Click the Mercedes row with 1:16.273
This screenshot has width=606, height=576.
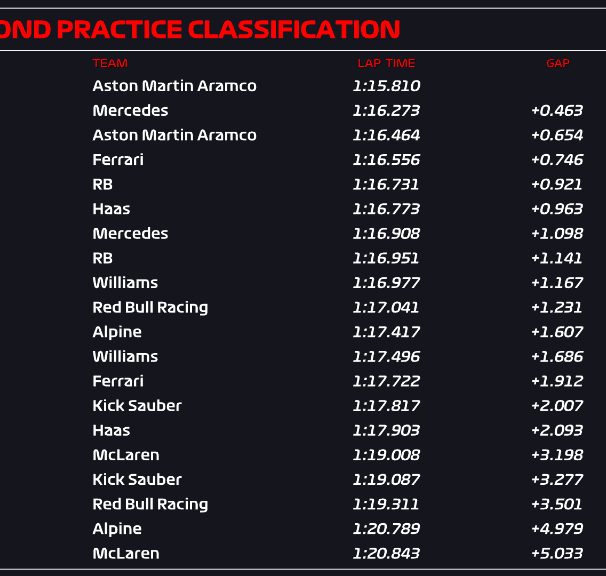[303, 111]
